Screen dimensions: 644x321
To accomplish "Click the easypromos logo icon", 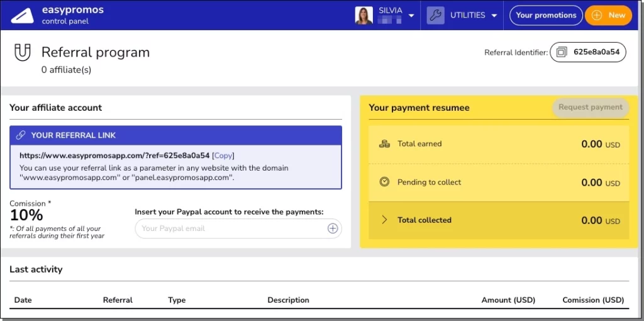I will click(23, 16).
